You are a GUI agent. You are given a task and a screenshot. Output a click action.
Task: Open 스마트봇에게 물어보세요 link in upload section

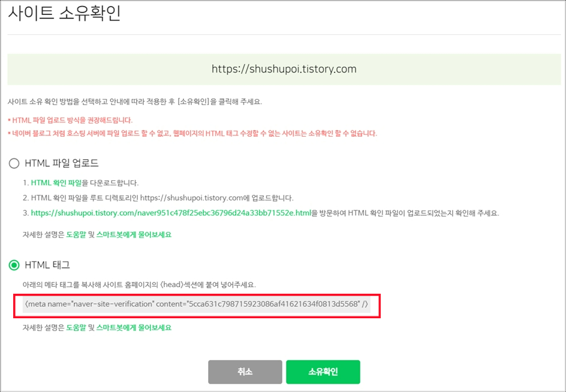(134, 234)
